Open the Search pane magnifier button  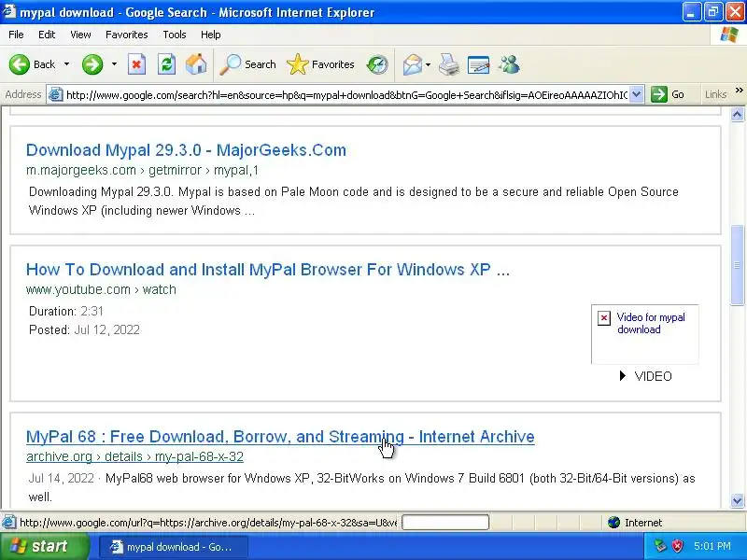point(247,64)
